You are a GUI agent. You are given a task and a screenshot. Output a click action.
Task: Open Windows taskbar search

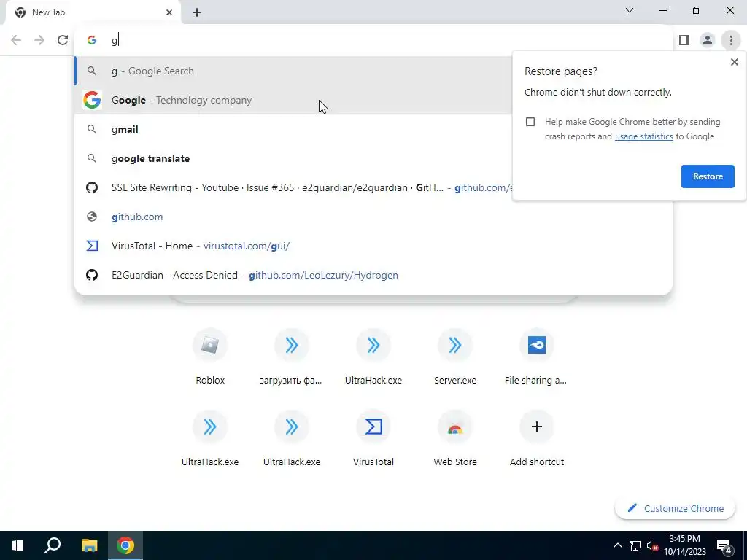pyautogui.click(x=53, y=545)
